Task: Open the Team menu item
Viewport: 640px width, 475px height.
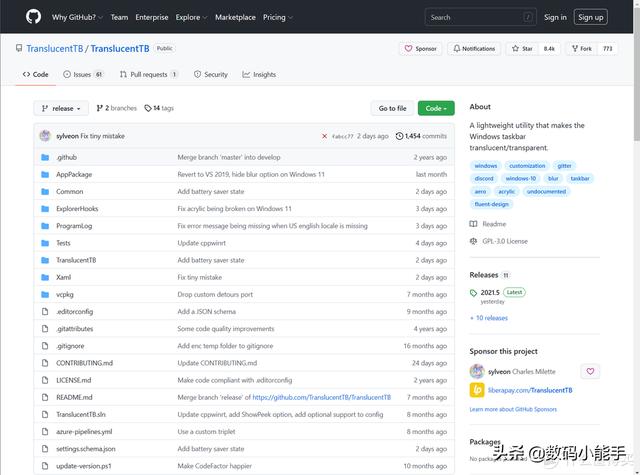Action: point(119,17)
